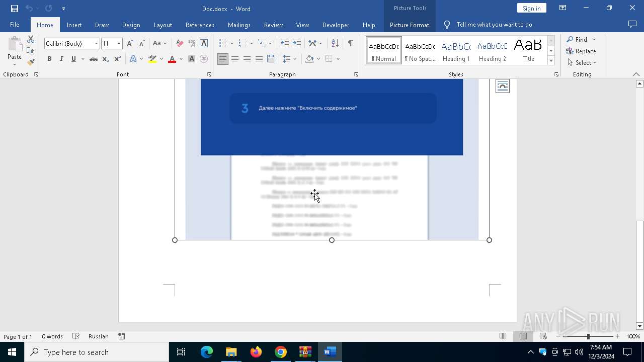644x362 pixels.
Task: Click Replace in the Editing group
Action: click(581, 51)
